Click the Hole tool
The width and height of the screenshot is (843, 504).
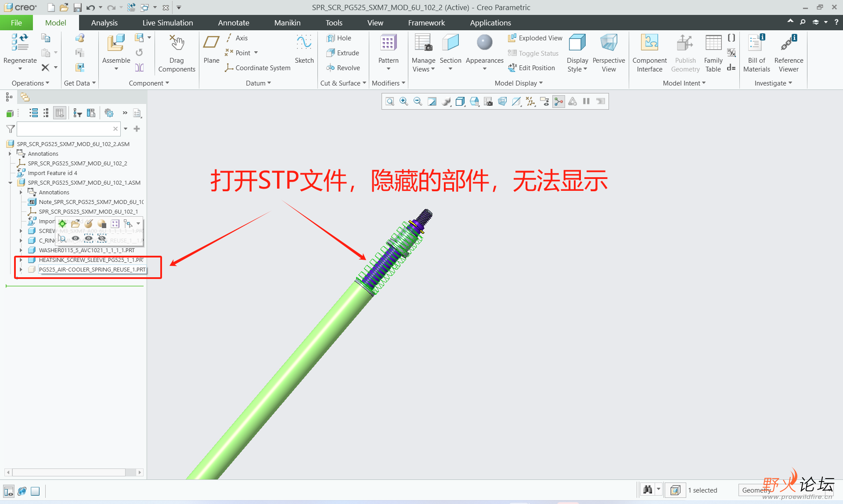[339, 38]
